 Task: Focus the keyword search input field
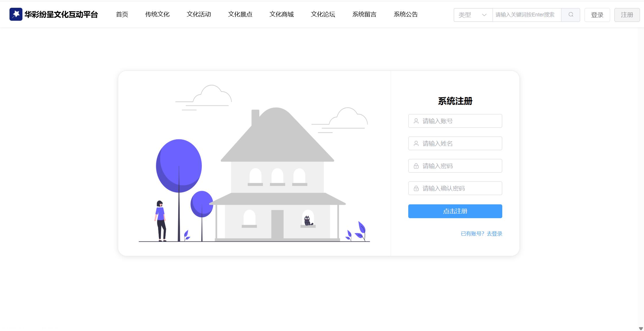(x=526, y=15)
